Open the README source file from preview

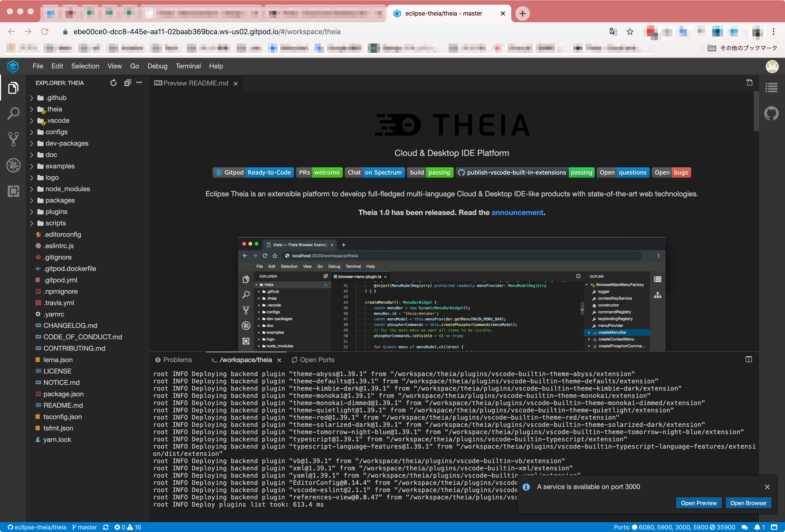(x=749, y=82)
